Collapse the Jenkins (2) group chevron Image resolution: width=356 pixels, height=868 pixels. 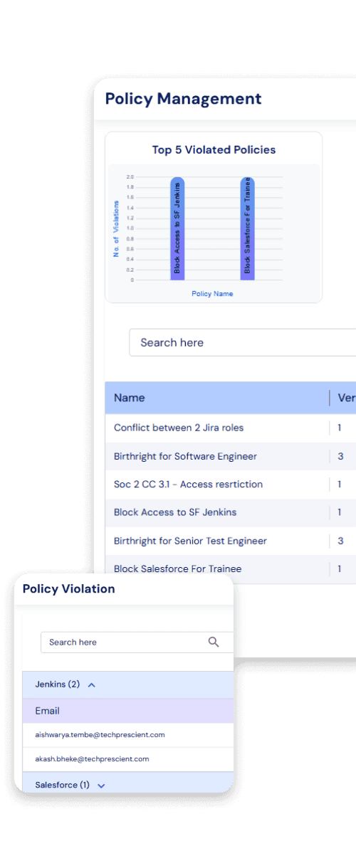click(91, 685)
